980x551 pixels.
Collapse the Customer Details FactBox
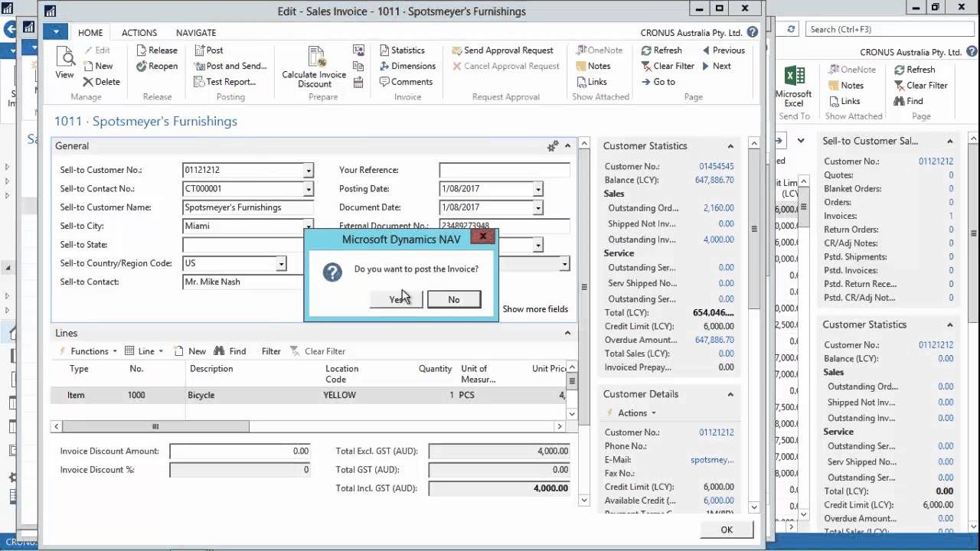[x=730, y=394]
